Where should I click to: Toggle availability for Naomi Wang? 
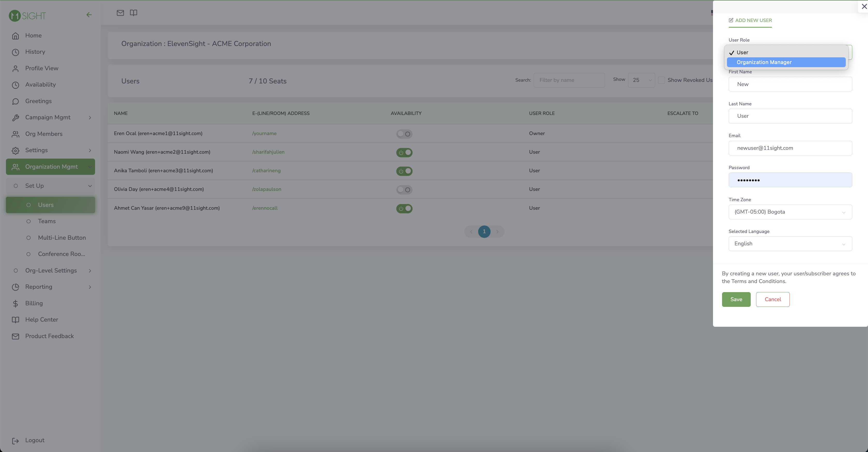click(x=404, y=152)
